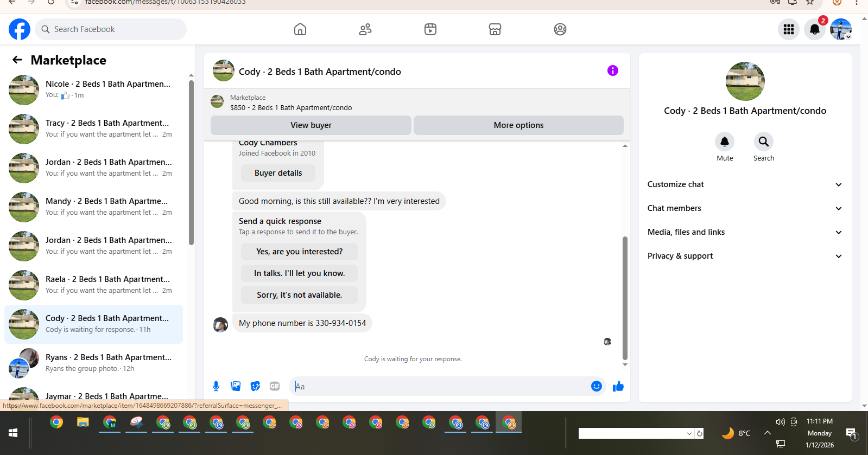Open the Facebook logo home link
Viewport: 868px width, 455px height.
(20, 29)
